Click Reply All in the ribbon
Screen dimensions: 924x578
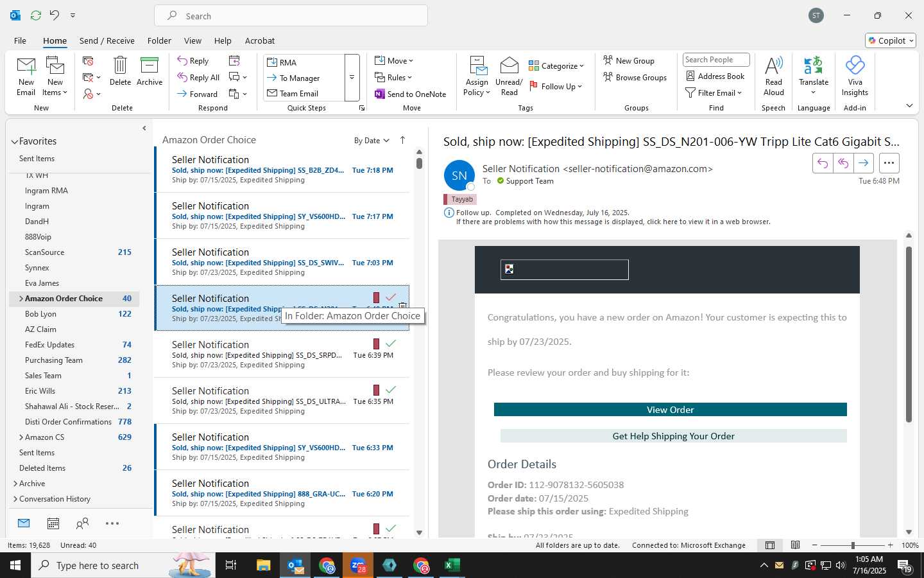pos(199,78)
